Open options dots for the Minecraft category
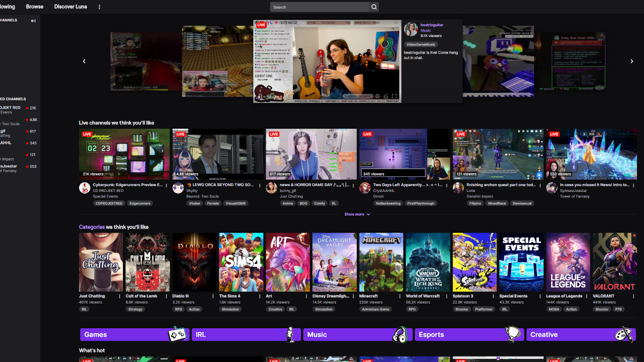The width and height of the screenshot is (644, 362). click(400, 297)
